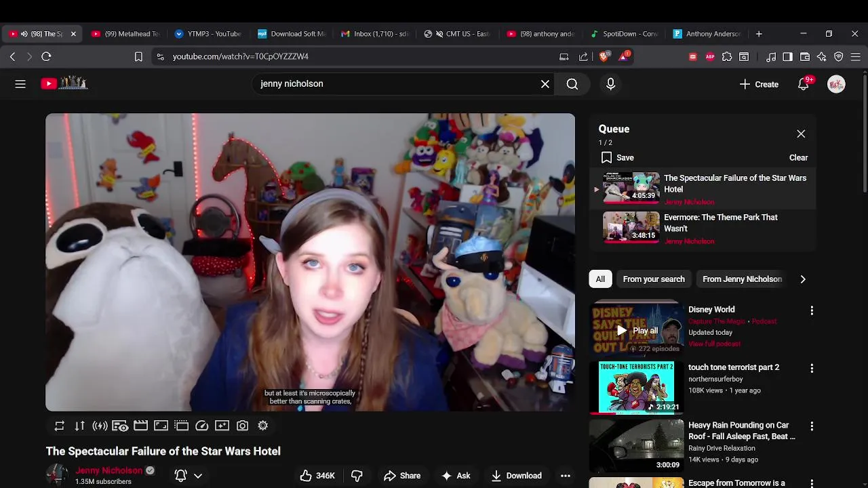Click the clapperboard cinema mode icon
868x488 pixels.
140,426
